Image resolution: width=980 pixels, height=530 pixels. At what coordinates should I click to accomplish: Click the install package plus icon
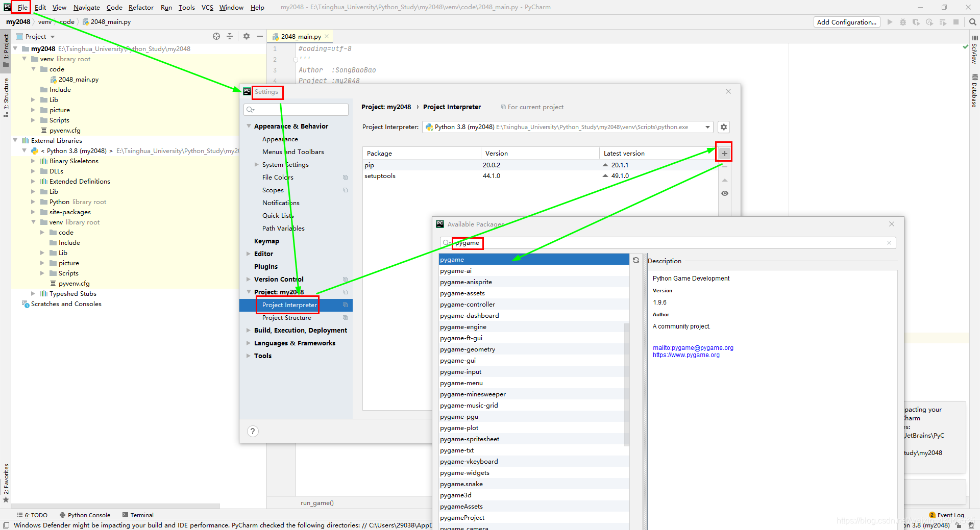[724, 153]
